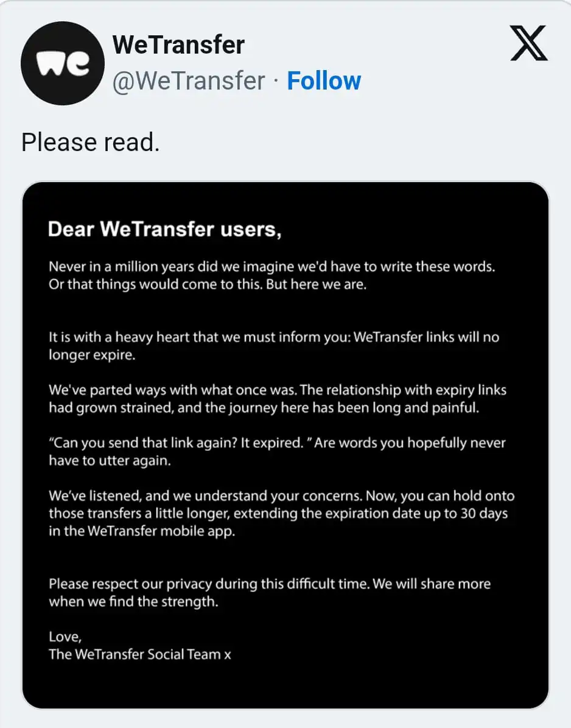Click "The WeTransfer Social Team x" signature
Viewport: 571px width, 728px height.
pos(140,654)
